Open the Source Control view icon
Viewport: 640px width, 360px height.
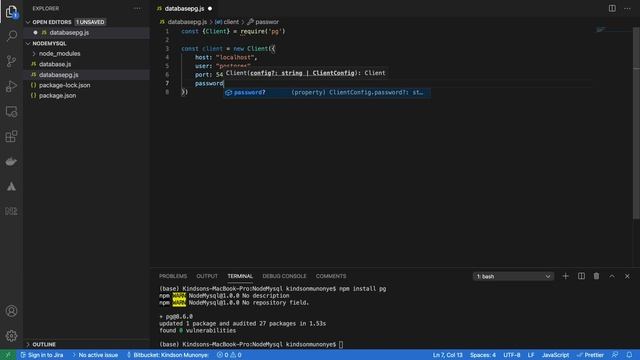coord(11,61)
